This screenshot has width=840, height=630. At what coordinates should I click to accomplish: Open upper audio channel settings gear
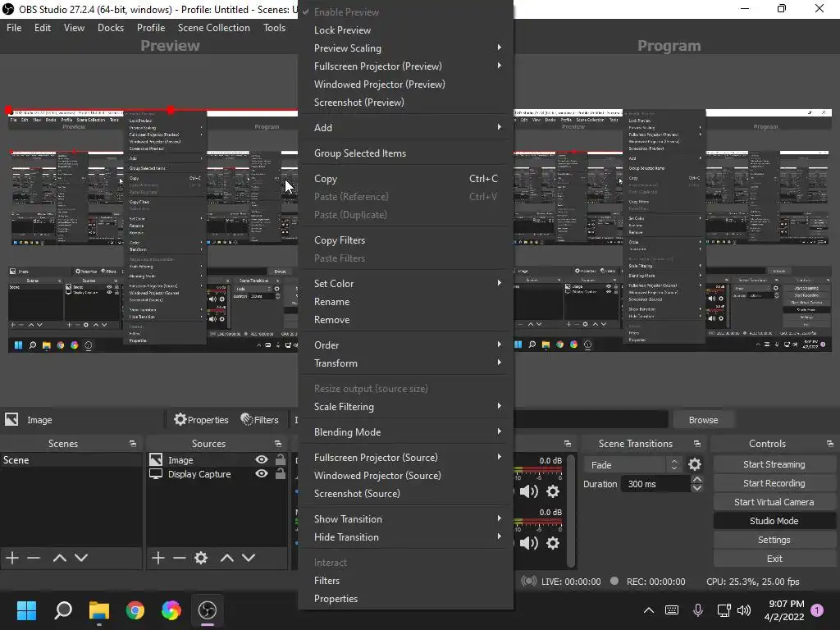(x=553, y=491)
